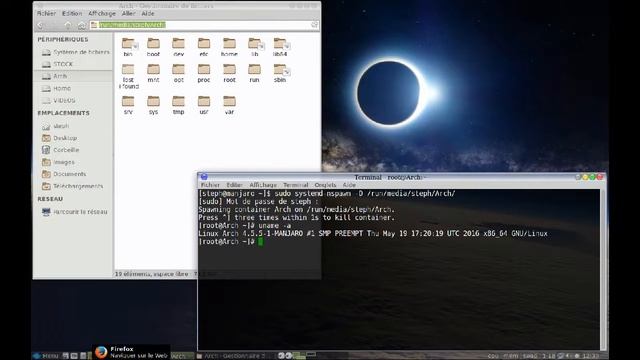This screenshot has height=360, width=640.
Task: Open the Menu button on the taskbar
Action: pos(47,356)
